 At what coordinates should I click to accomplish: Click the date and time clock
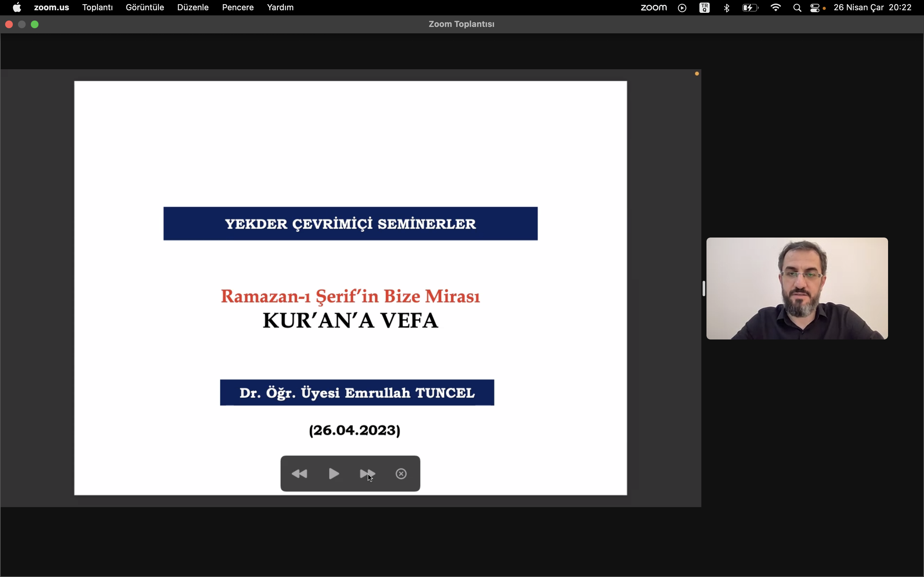point(872,8)
